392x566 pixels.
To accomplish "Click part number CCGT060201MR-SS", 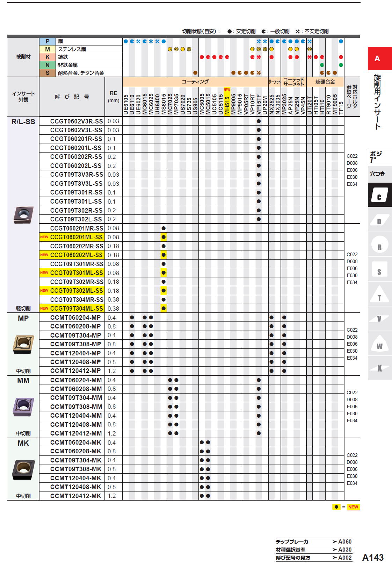I will 77,228.
